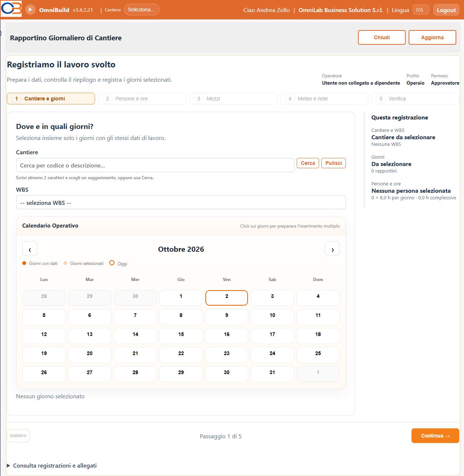Select the 'Cantiere e giorni' step tab
This screenshot has height=476, width=464.
coord(51,99)
